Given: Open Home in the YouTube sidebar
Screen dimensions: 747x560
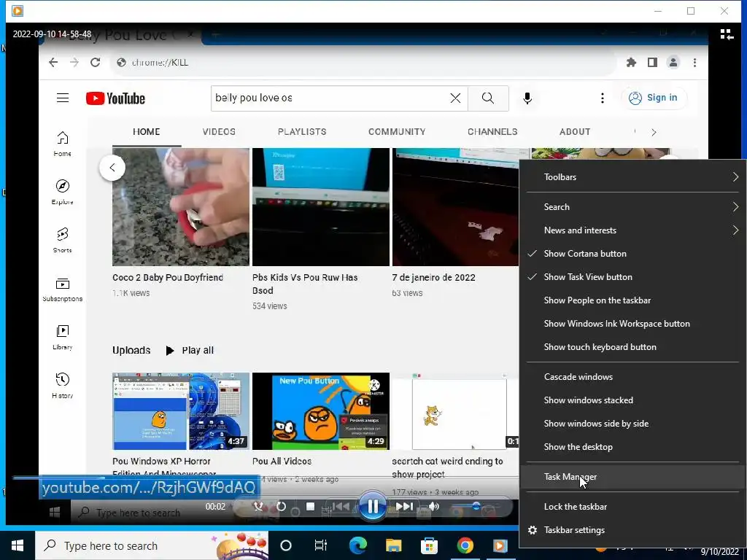Looking at the screenshot, I should tap(63, 144).
